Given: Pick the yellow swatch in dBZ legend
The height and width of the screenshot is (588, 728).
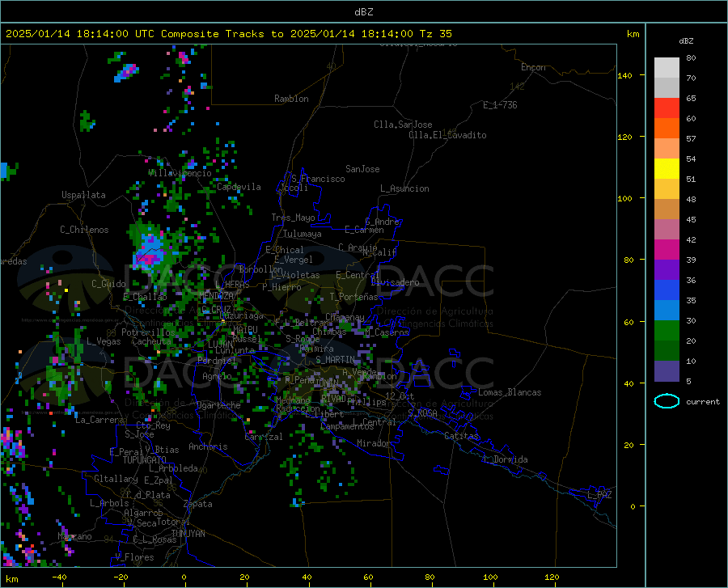Looking at the screenshot, I should pos(667,169).
